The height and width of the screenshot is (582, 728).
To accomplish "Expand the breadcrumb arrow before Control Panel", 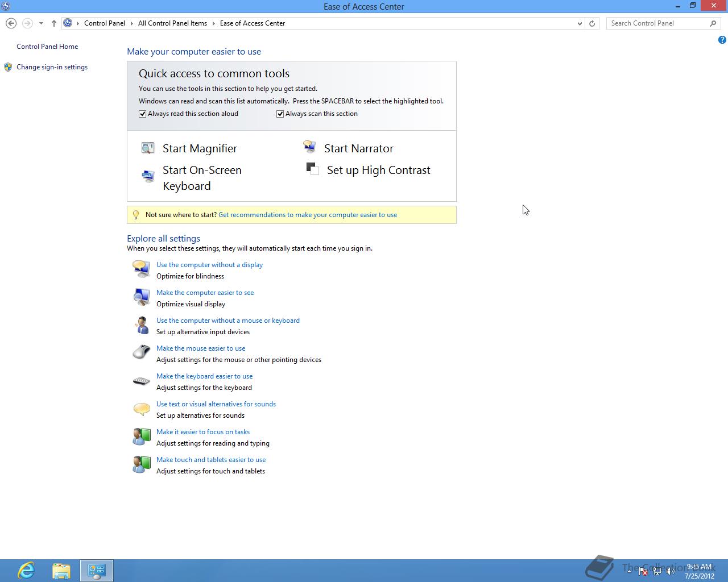I will click(x=78, y=23).
